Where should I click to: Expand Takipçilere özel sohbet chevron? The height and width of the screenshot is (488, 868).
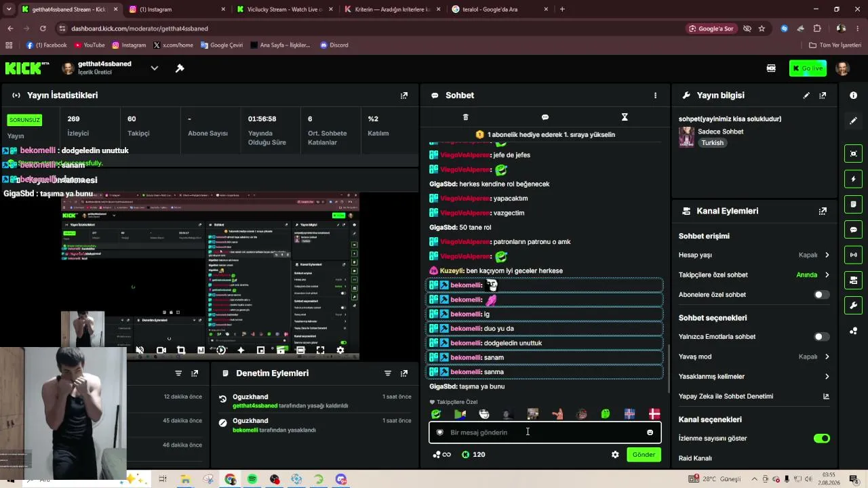point(827,275)
